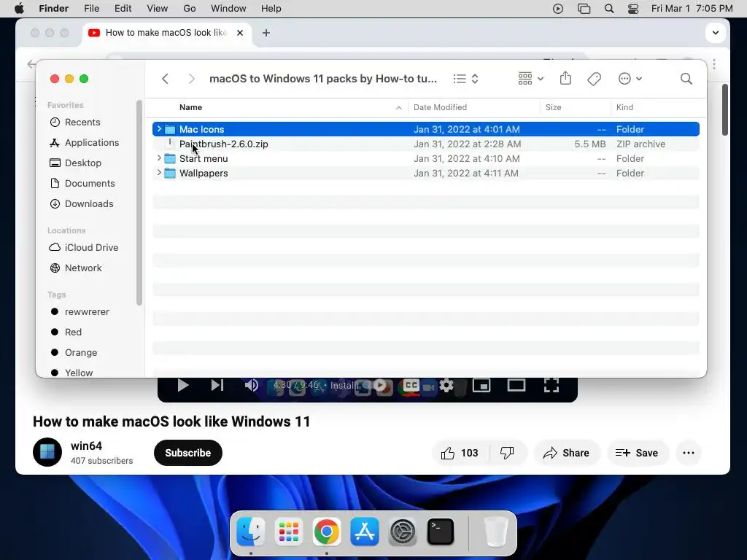Expand the Start menu folder
Screen dimensions: 747x560
coord(159,158)
